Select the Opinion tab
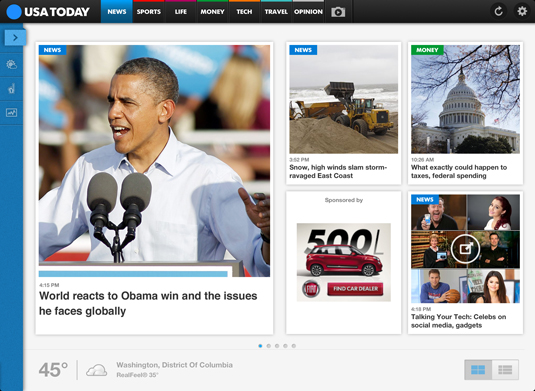 click(308, 12)
